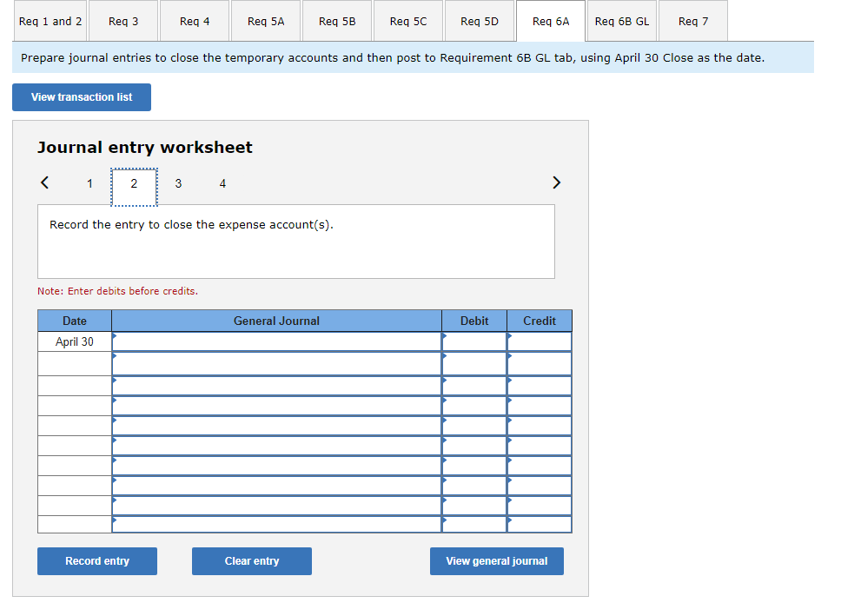
Task: Open the Req 1 and 2 tab
Action: pyautogui.click(x=50, y=22)
